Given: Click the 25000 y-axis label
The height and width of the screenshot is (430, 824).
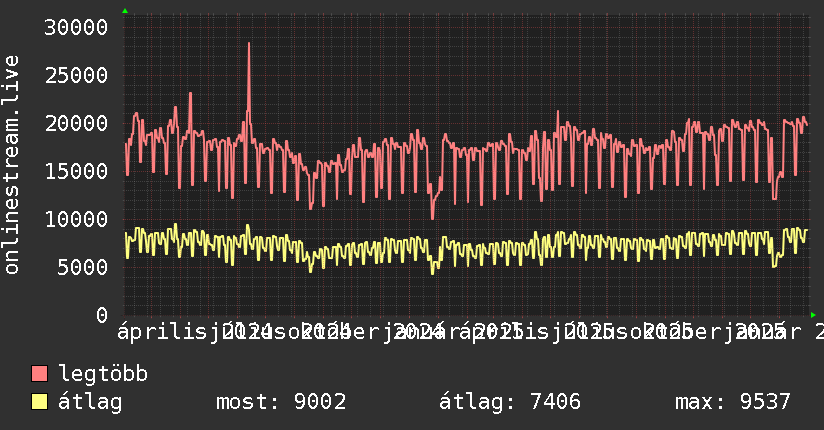Looking at the screenshot, I should point(76,76).
